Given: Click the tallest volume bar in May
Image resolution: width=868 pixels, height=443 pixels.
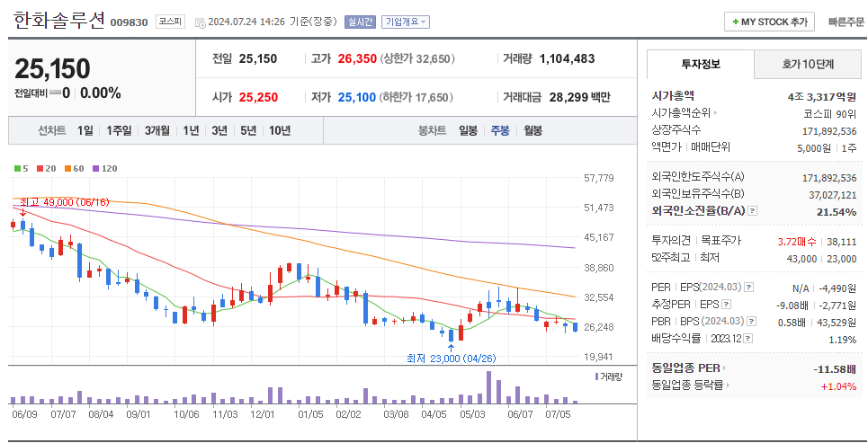Looking at the screenshot, I should (488, 387).
